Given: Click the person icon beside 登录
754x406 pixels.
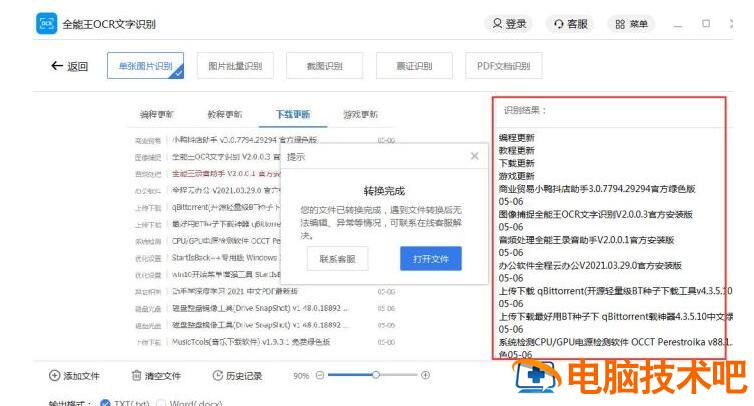Looking at the screenshot, I should (x=497, y=24).
